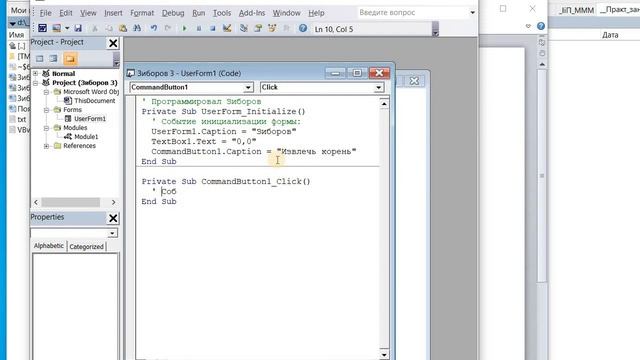Open the help question box dropdown arrow

click(x=472, y=13)
